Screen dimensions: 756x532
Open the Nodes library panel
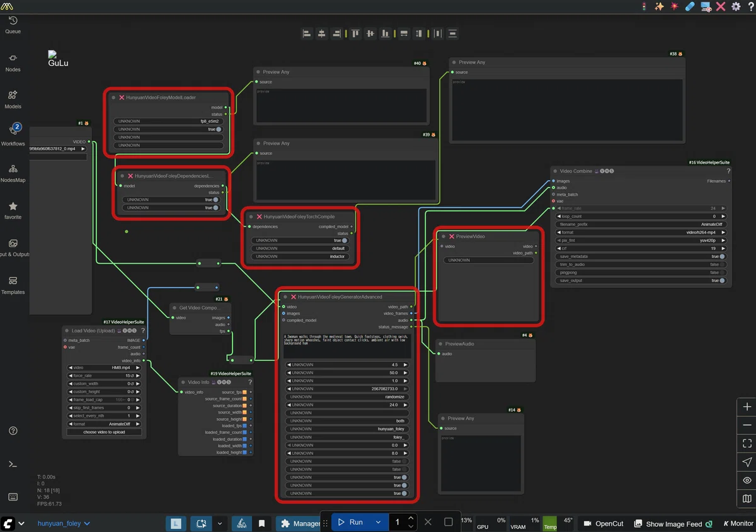13,62
